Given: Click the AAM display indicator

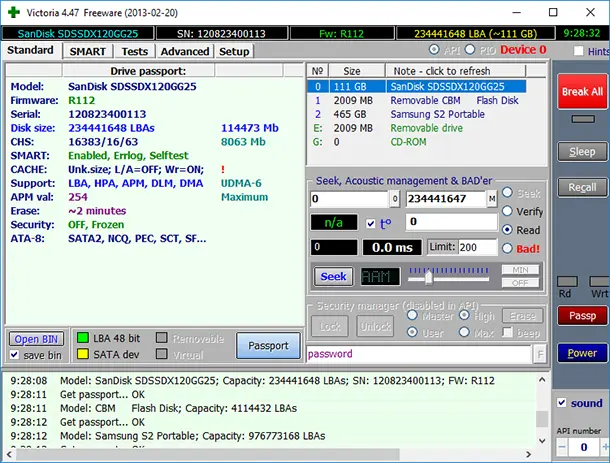Looking at the screenshot, I should point(380,277).
